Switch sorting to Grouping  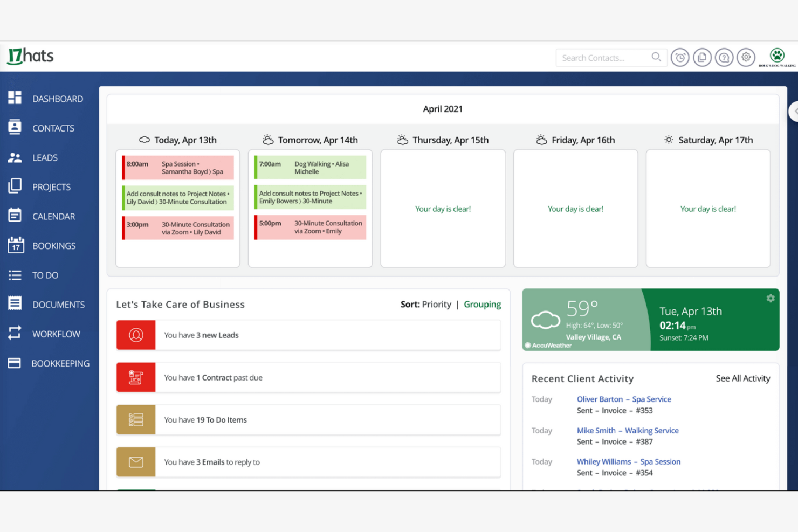[482, 305]
